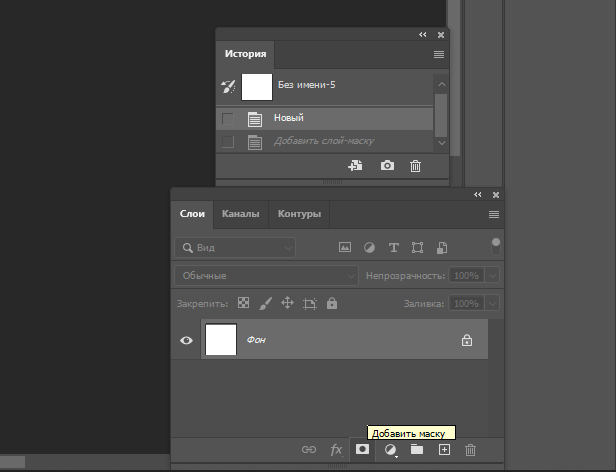
Task: Open the Обычные blend mode dropdown
Action: click(266, 275)
